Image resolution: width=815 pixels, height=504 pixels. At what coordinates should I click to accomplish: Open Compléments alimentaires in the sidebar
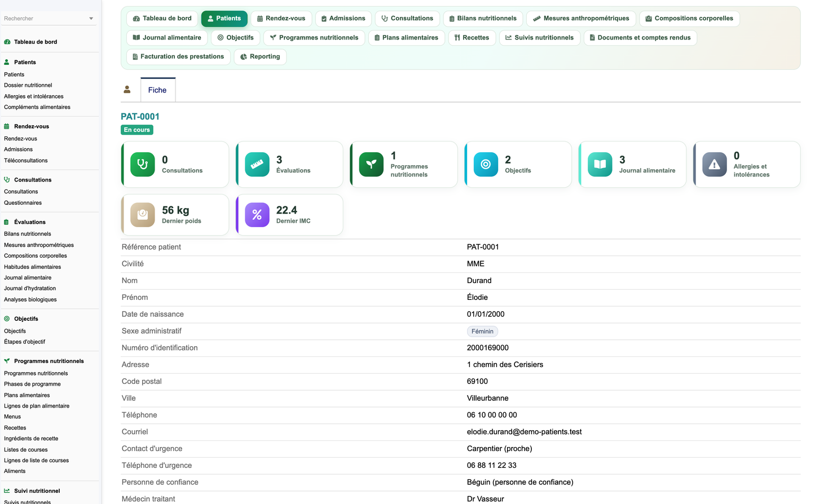tap(37, 107)
